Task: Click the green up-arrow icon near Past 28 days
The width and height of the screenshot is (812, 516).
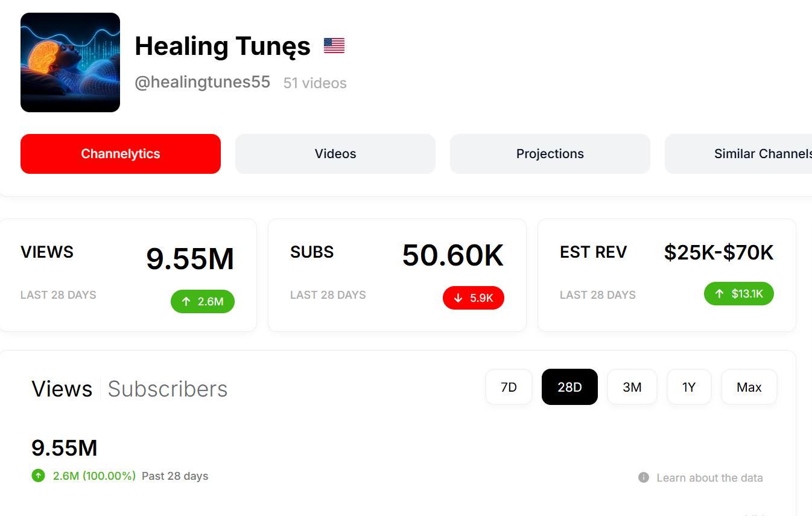Action: pos(39,476)
